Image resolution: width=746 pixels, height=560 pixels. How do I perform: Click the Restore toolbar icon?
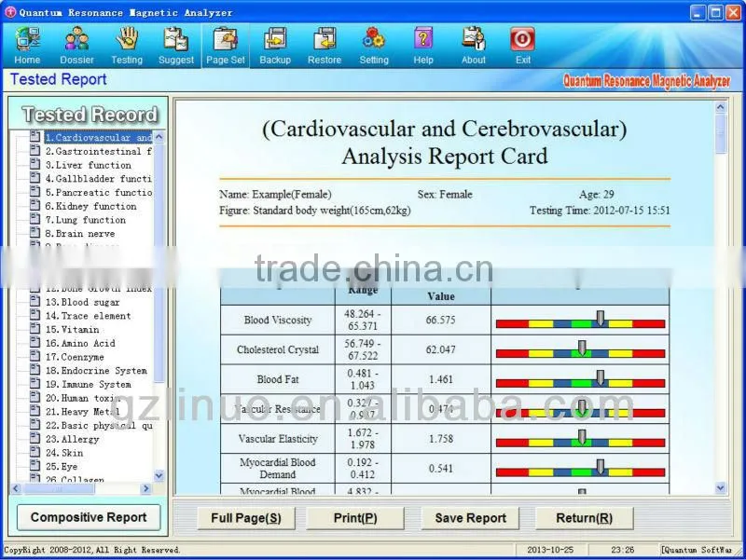pos(325,46)
